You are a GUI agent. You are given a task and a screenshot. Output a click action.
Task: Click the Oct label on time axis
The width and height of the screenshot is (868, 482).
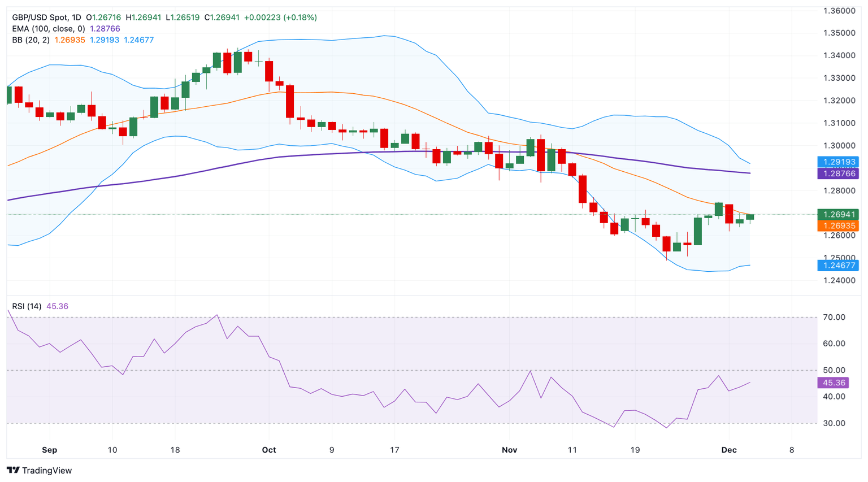point(269,450)
